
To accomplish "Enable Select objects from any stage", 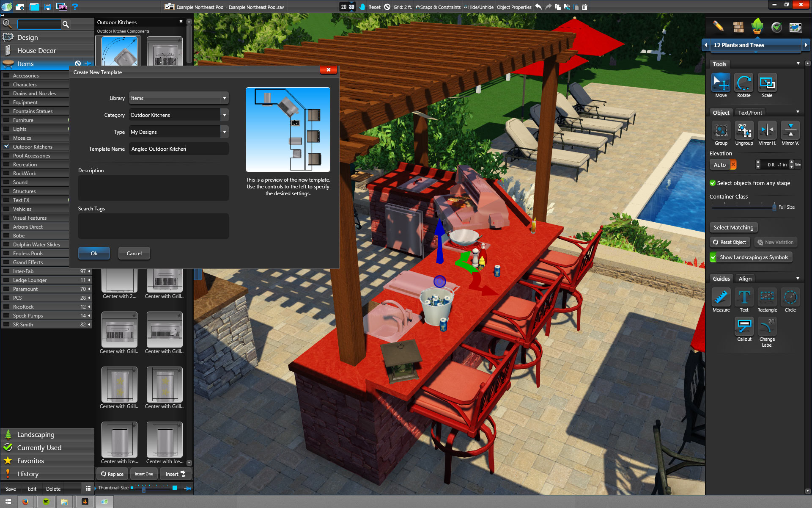I will coord(713,183).
